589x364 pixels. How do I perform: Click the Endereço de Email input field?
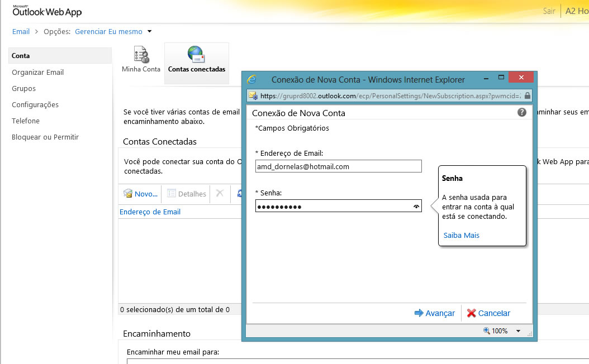(338, 166)
